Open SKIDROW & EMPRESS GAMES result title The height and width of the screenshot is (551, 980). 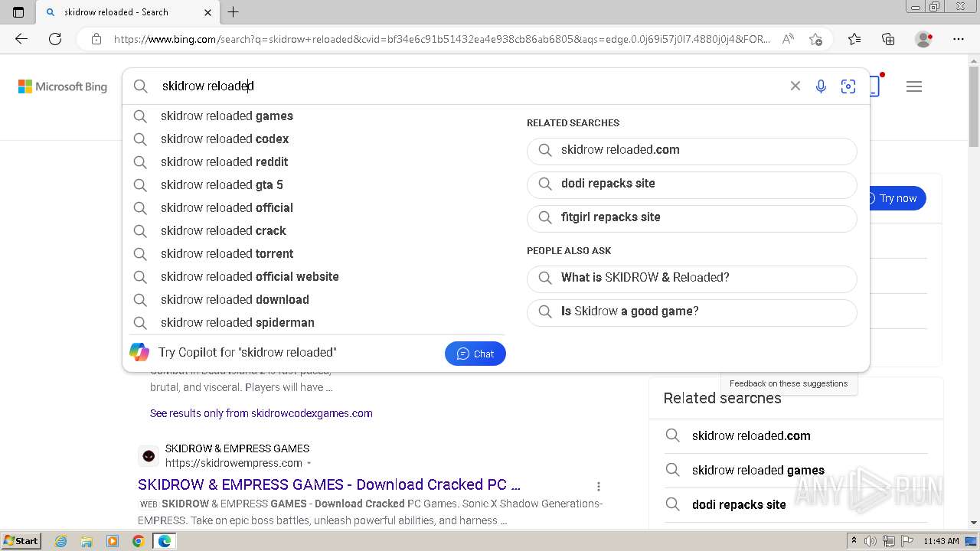click(x=329, y=484)
